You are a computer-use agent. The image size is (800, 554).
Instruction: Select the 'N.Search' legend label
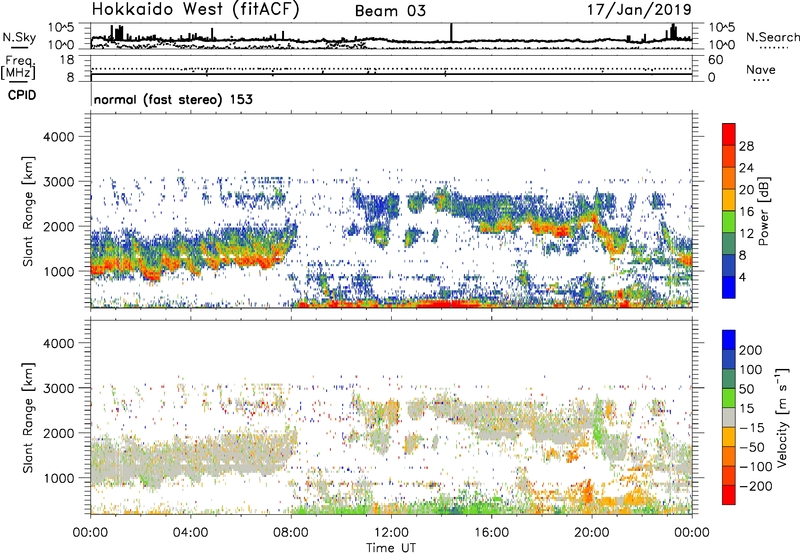pos(773,37)
